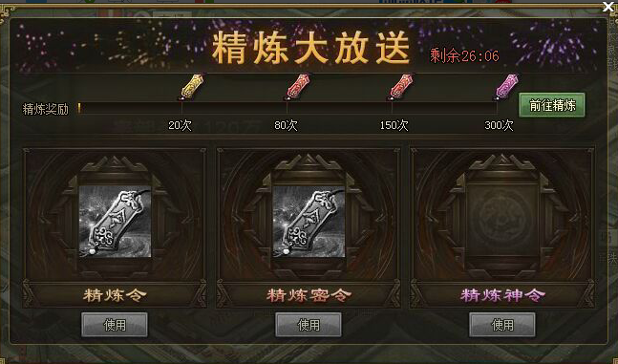Use the 精炼令 item
Screen dimensions: 618x364
[115, 325]
